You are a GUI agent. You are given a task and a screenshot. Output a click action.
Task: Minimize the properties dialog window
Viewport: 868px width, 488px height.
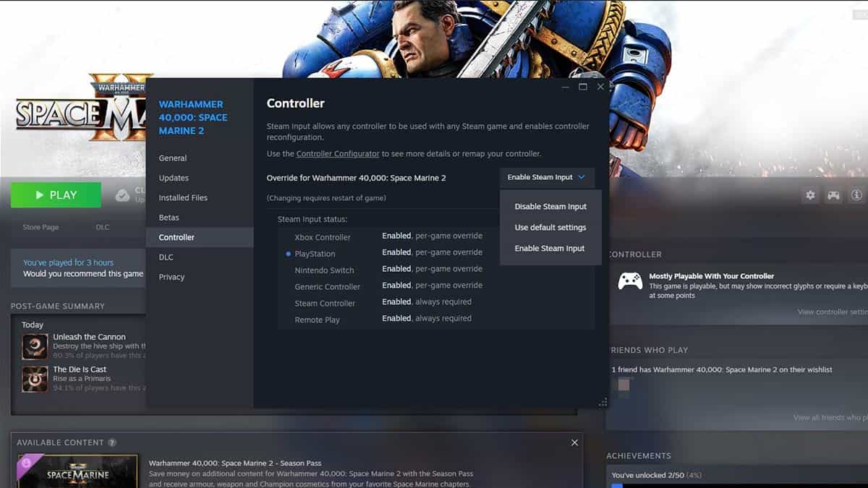(566, 87)
